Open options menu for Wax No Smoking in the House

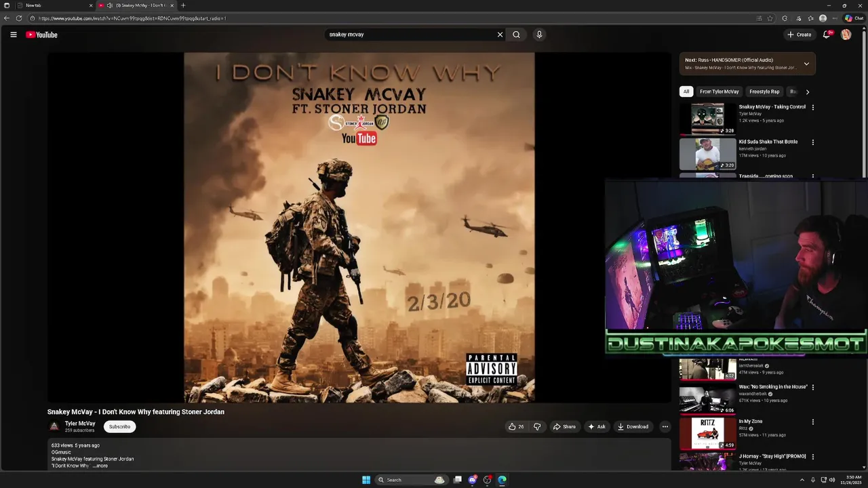[813, 387]
